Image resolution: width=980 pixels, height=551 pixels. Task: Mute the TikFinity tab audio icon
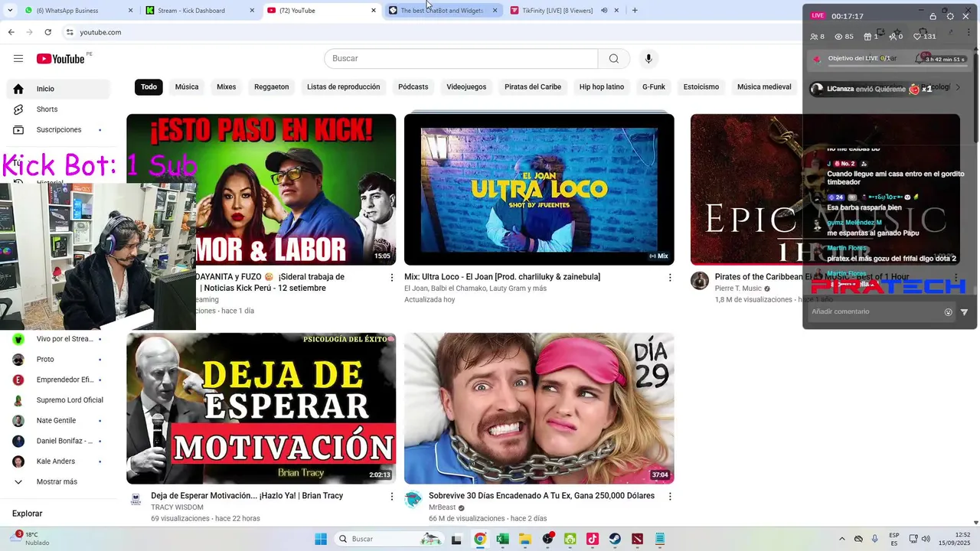(x=604, y=11)
